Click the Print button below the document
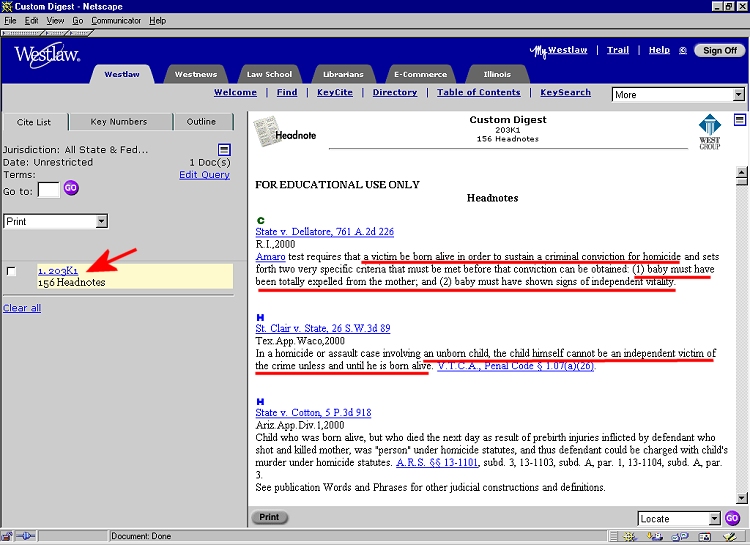 (269, 517)
